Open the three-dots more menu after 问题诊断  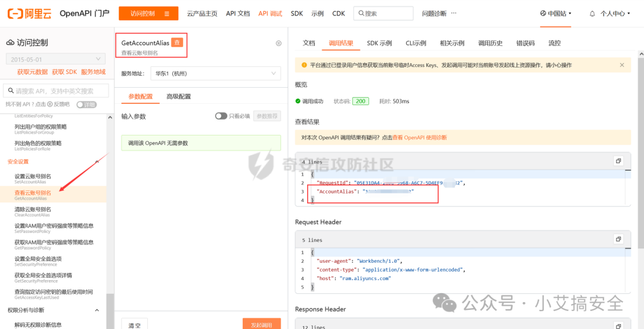(454, 13)
